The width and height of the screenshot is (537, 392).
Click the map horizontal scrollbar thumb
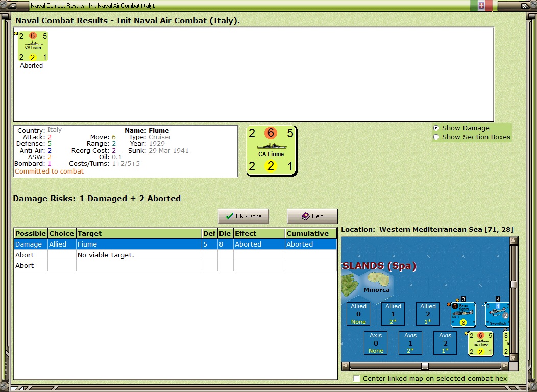pos(425,366)
